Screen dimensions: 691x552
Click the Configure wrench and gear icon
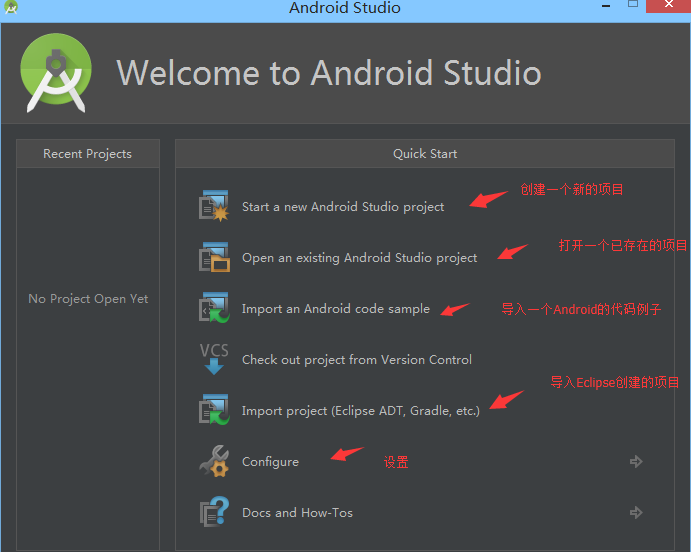(214, 461)
